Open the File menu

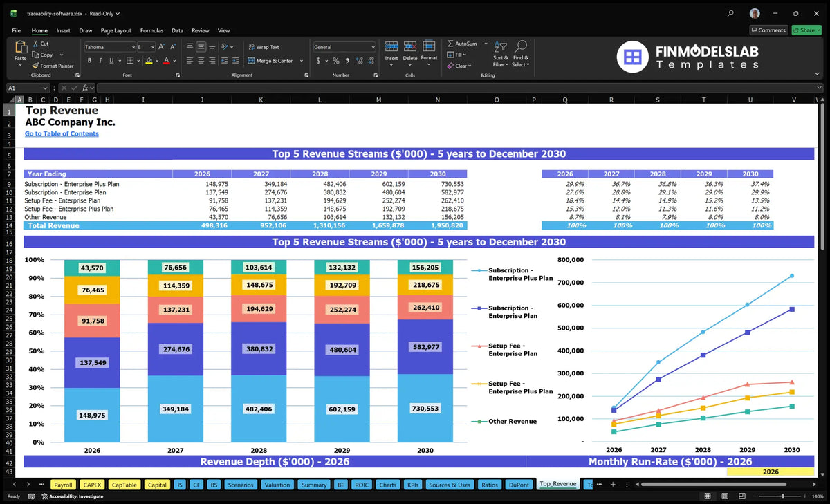pyautogui.click(x=16, y=30)
